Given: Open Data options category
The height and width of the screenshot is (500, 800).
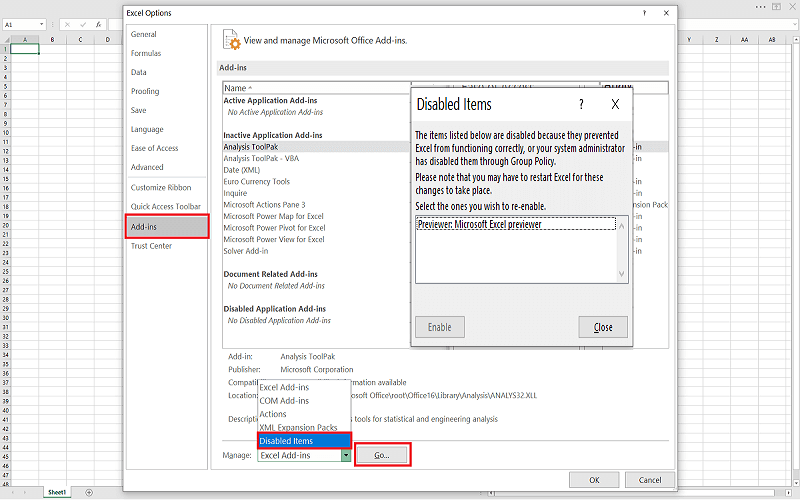Looking at the screenshot, I should [x=138, y=72].
